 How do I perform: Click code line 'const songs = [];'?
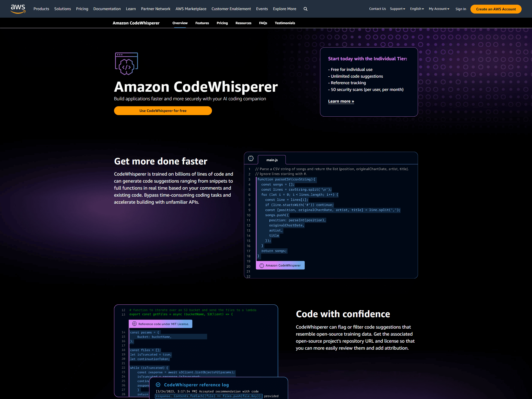tap(278, 184)
